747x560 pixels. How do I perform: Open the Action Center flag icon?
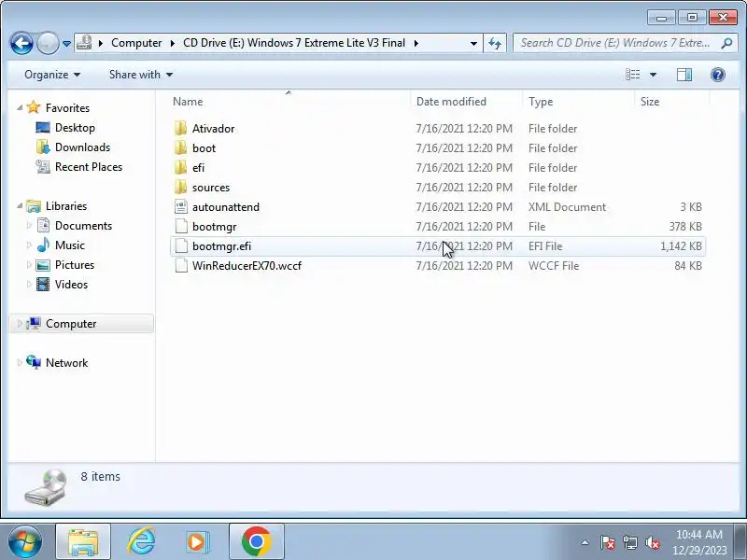pos(608,542)
